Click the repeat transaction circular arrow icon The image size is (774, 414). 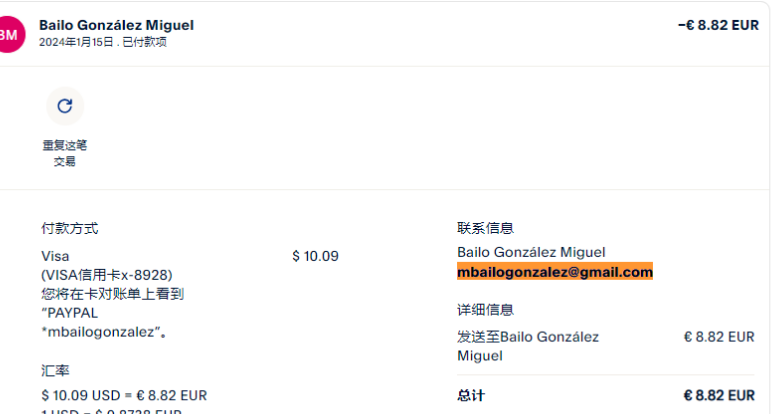(65, 106)
